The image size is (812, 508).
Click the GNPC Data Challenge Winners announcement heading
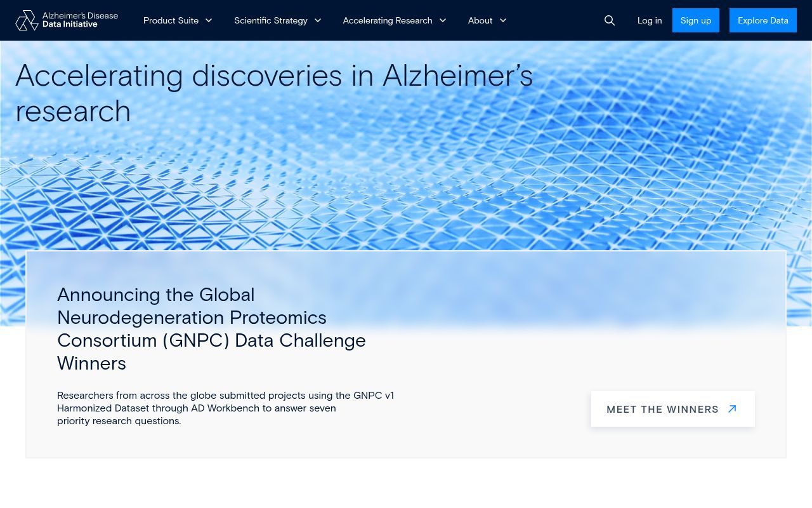click(212, 329)
